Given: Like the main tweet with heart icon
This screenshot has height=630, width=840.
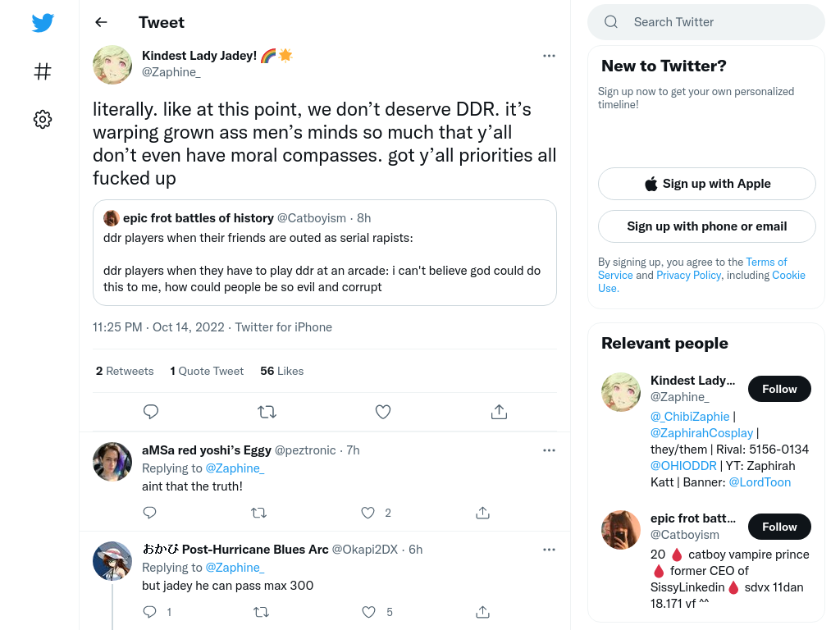Looking at the screenshot, I should [383, 412].
